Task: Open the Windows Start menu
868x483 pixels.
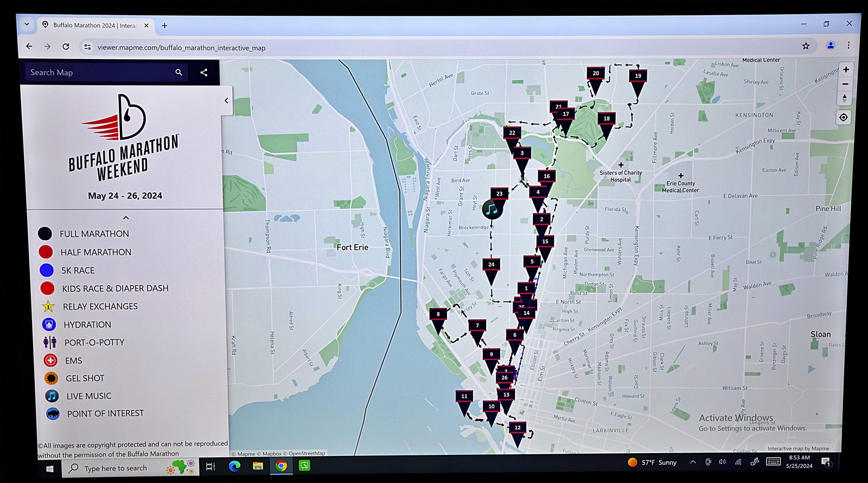Action: 49,469
